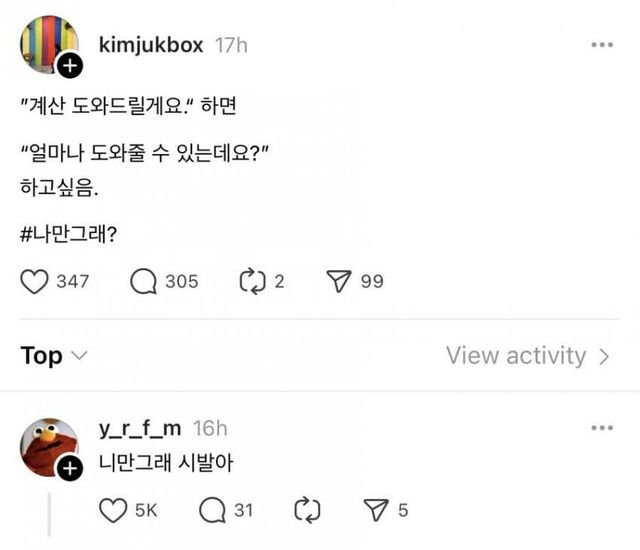Open y_r_f_m profile from username
Viewport: 640px width, 550px height.
coord(141,428)
